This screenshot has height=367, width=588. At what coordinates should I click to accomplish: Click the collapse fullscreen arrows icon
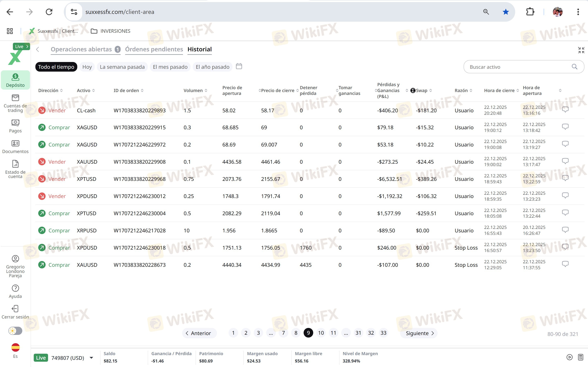(581, 50)
